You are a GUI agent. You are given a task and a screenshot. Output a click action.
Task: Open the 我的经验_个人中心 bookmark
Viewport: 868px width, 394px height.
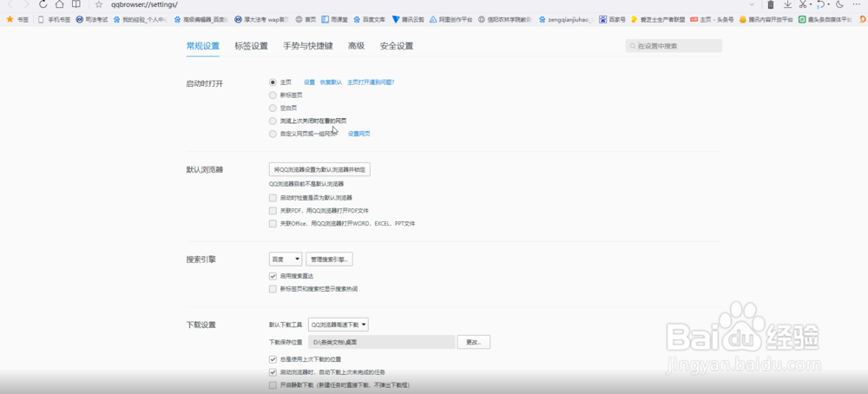tap(140, 19)
